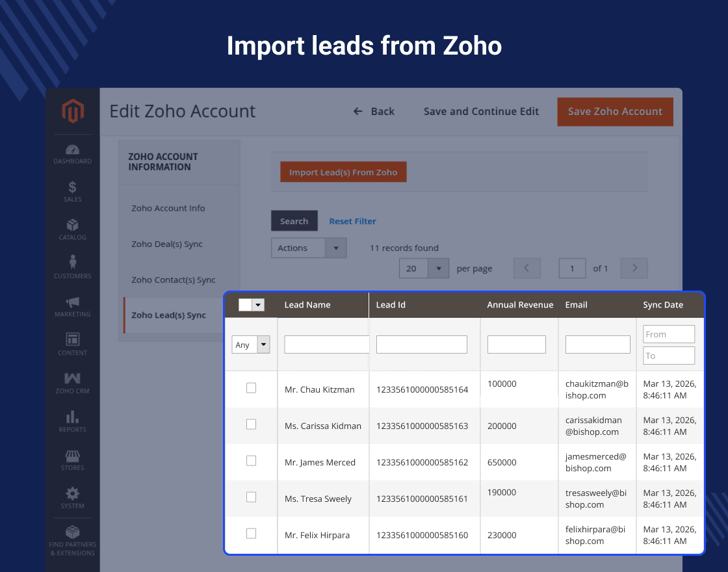Click the Search button
Image resolution: width=728 pixels, height=572 pixels.
click(294, 221)
